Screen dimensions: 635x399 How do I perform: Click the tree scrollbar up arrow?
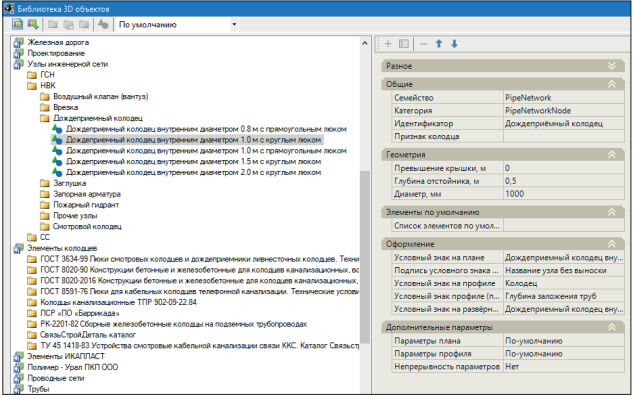(364, 43)
